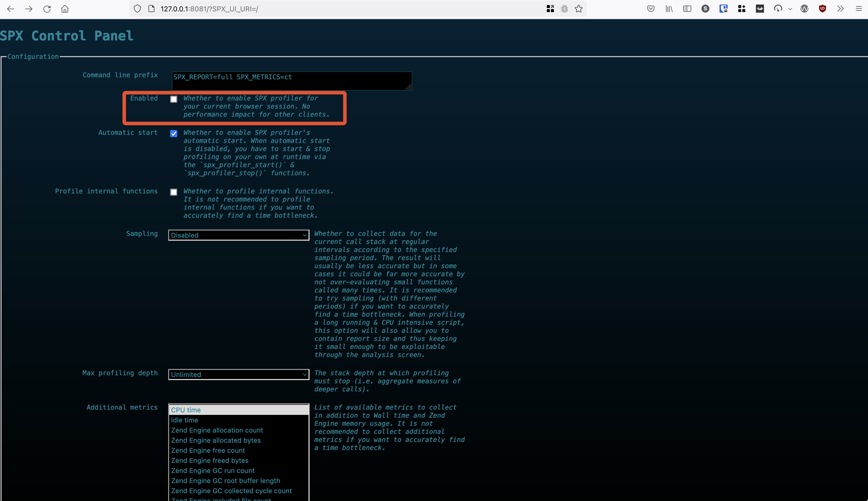The height and width of the screenshot is (501, 868).
Task: Go forward to the next page
Action: 29,9
